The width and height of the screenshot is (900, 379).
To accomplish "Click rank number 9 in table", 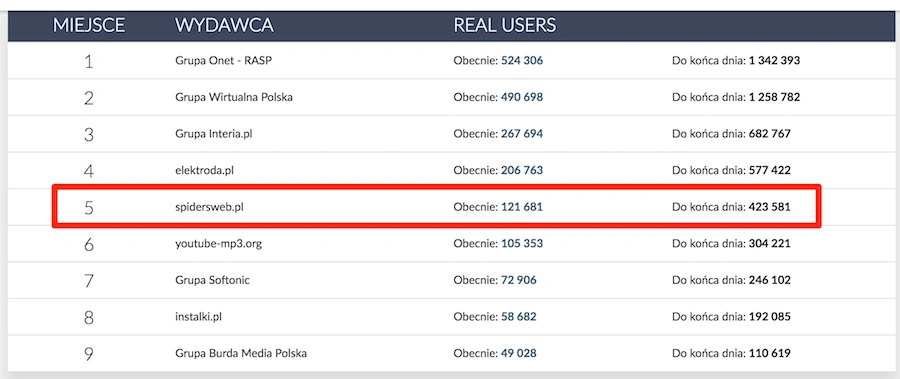I will [89, 354].
